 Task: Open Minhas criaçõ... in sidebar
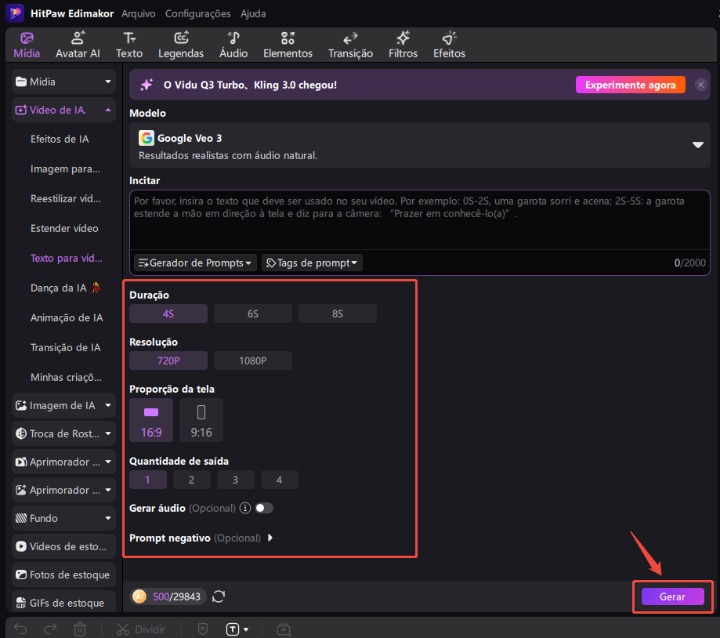point(66,378)
